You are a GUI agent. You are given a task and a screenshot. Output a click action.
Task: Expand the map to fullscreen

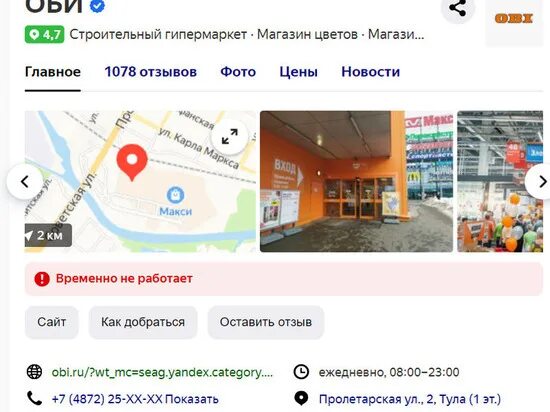click(x=230, y=136)
